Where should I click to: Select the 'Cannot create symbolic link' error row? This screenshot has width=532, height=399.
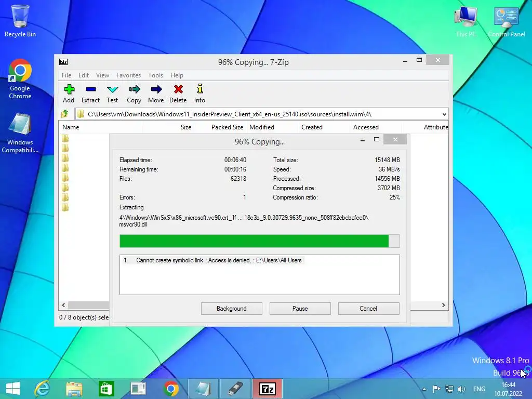212,260
